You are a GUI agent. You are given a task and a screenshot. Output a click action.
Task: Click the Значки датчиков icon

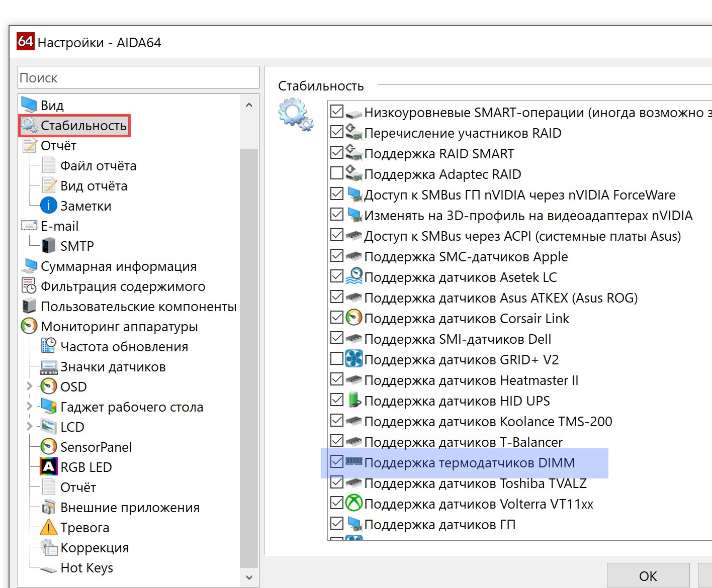tap(49, 367)
